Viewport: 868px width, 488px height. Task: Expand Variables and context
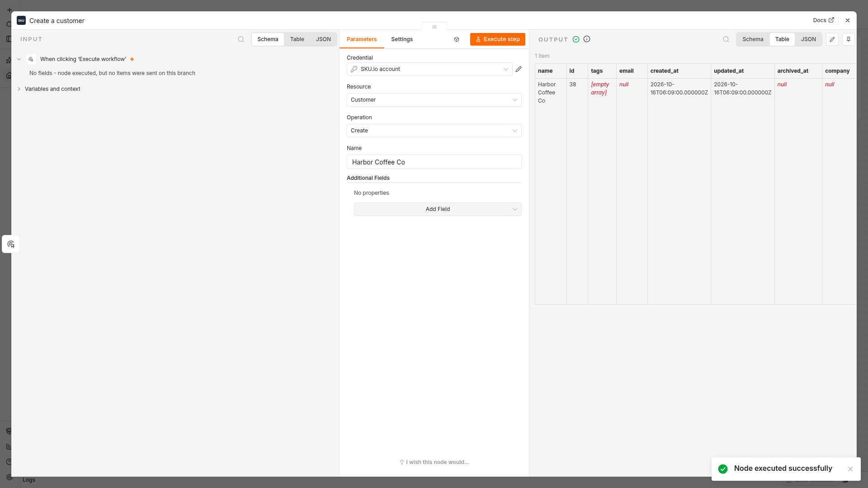click(x=19, y=89)
